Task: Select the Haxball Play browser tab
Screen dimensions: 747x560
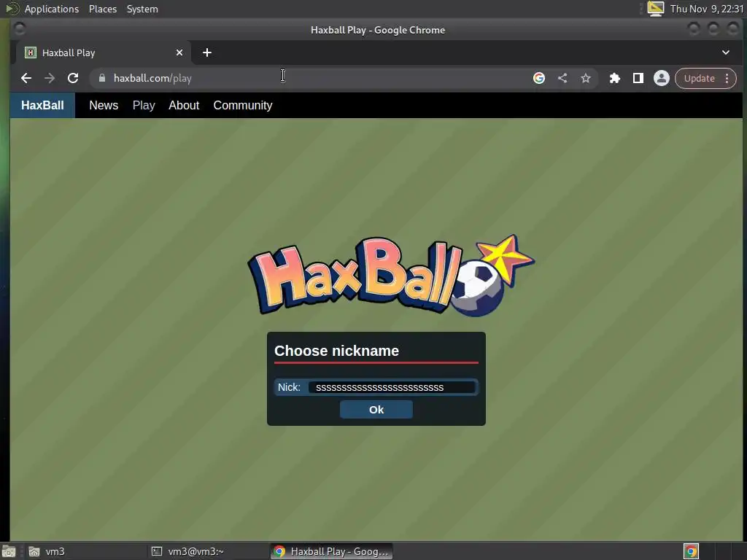Action: click(x=104, y=52)
